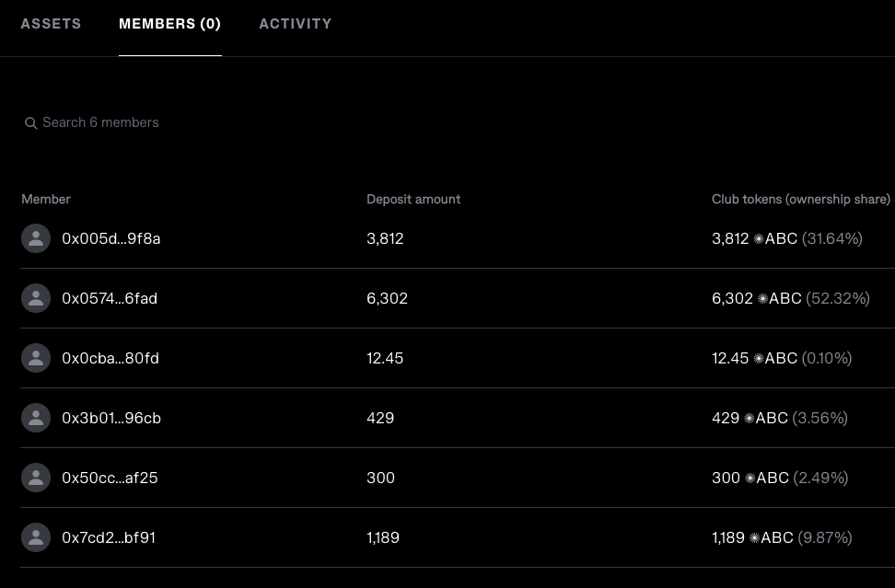Click avatar icon of member 0x7cd2...bf91
This screenshot has width=895, height=588.
36,537
